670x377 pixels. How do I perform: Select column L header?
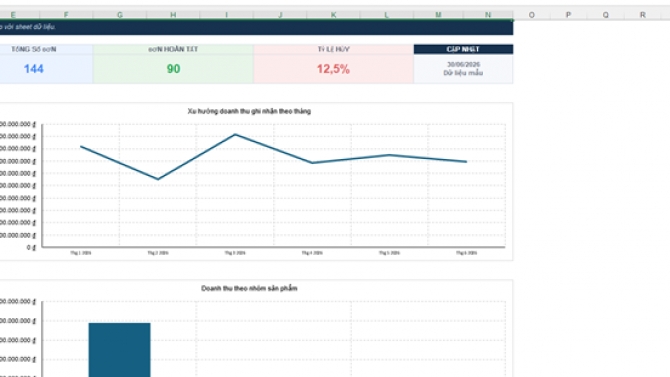tap(387, 15)
